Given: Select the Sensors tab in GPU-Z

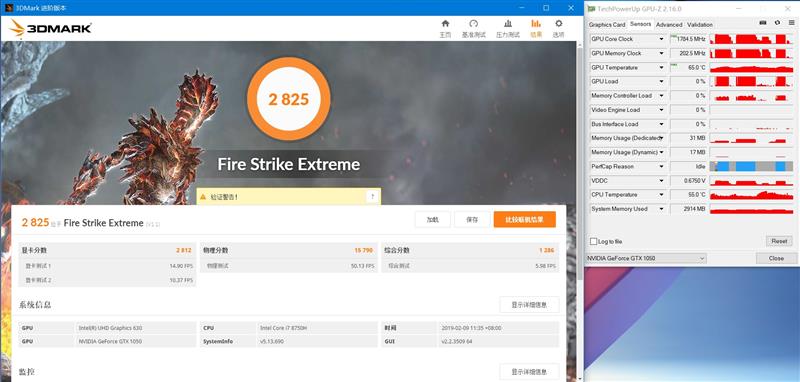Looking at the screenshot, I should click(640, 24).
